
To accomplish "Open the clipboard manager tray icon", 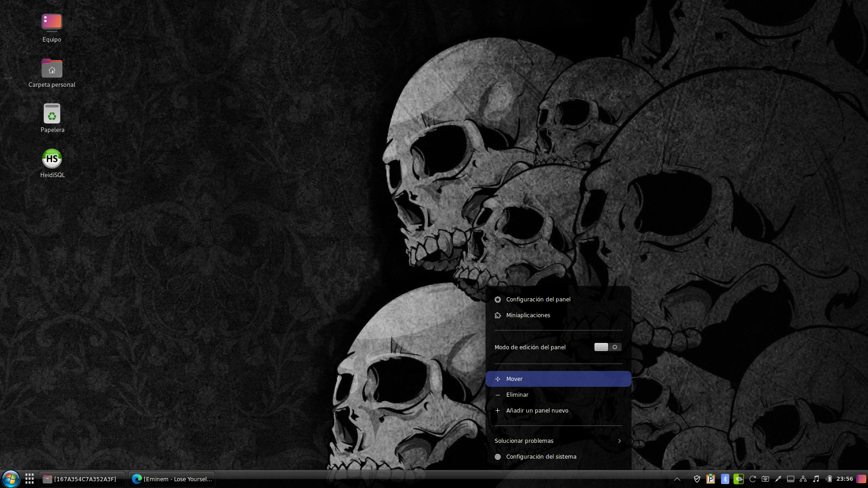I will tap(711, 479).
